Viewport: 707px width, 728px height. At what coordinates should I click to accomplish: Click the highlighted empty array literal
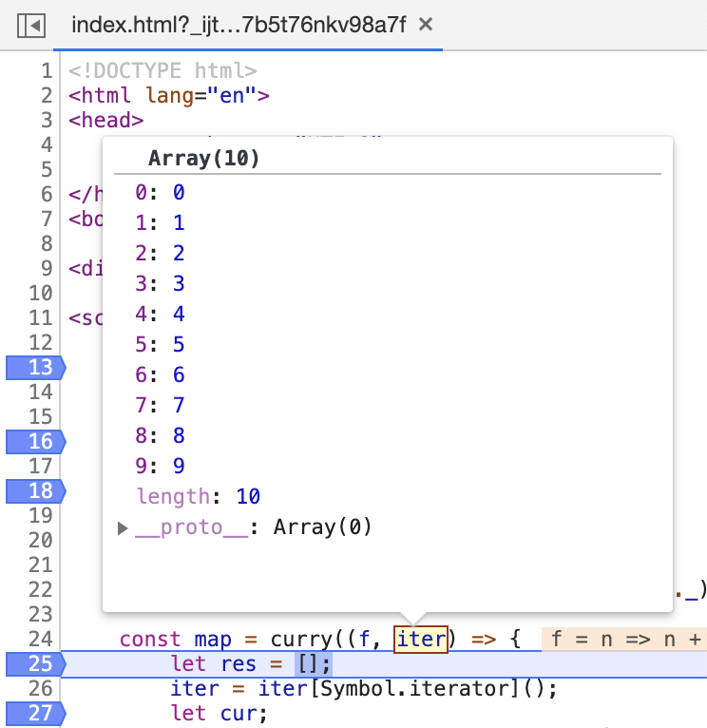314,664
